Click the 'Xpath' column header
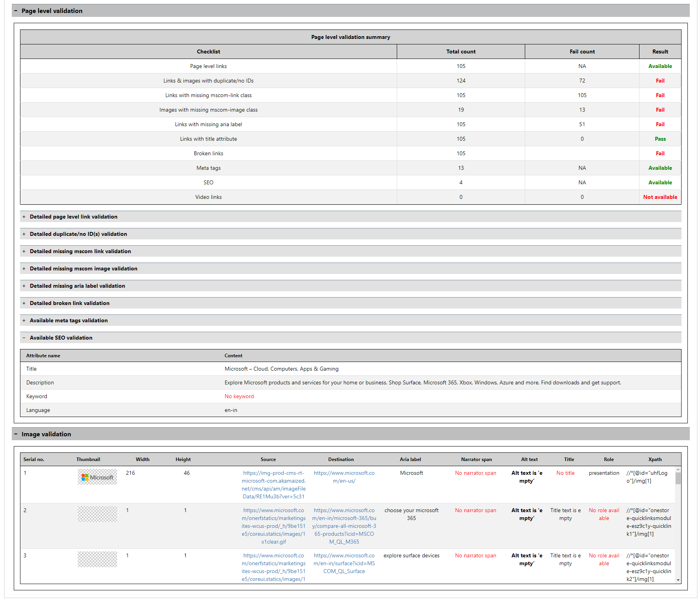700x599 pixels. click(x=655, y=459)
